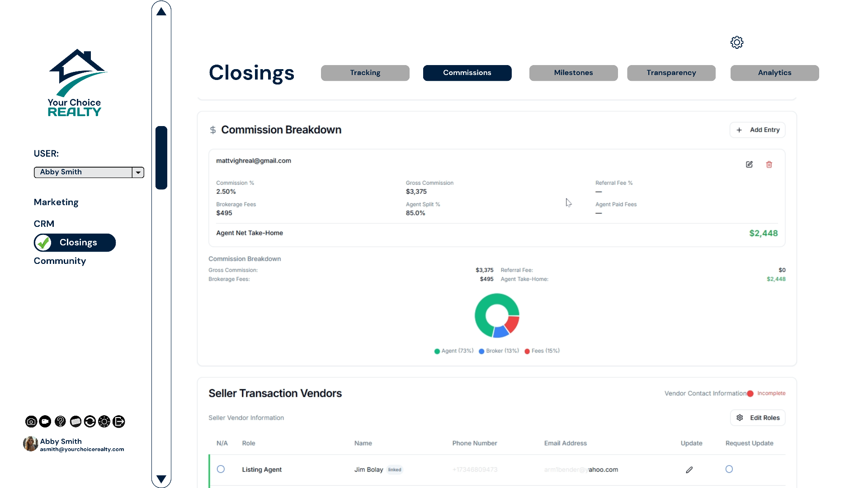Click the Add Entry button

click(x=757, y=130)
